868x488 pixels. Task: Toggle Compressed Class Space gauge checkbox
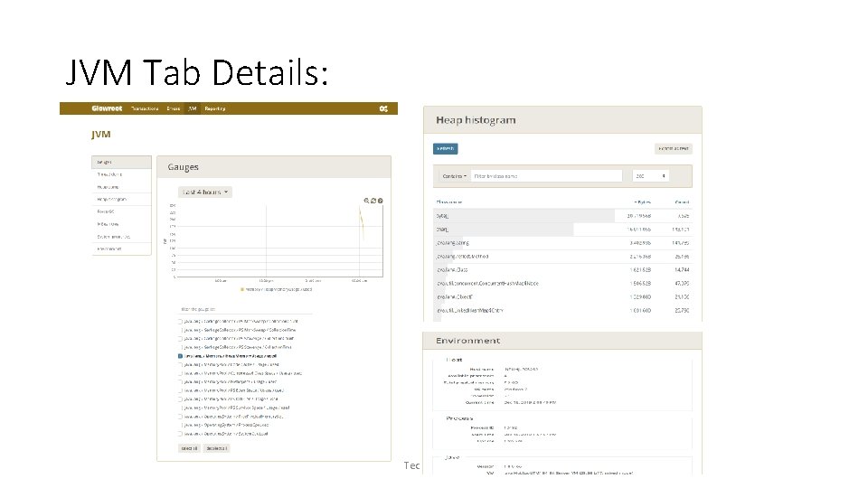(x=181, y=373)
